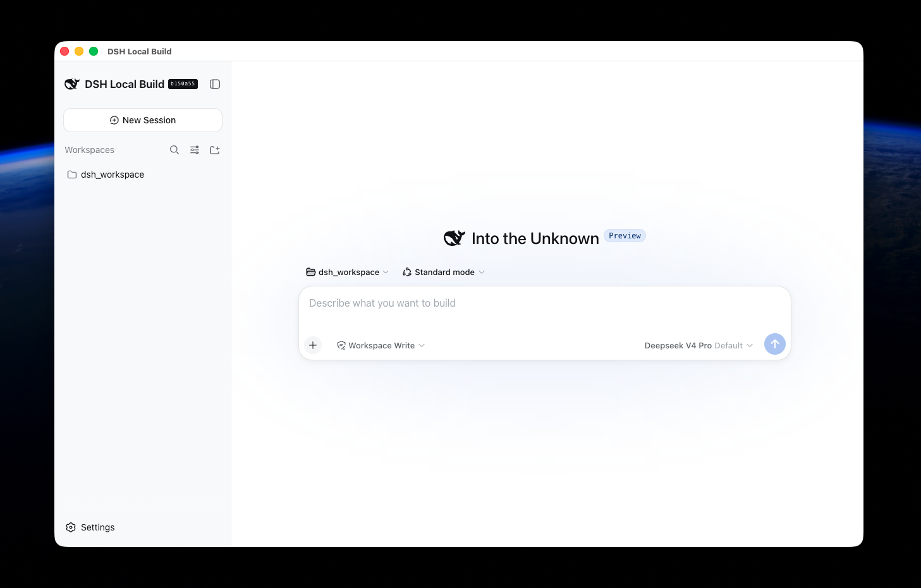The height and width of the screenshot is (588, 921).
Task: Minimize the window with yellow button
Action: point(79,51)
